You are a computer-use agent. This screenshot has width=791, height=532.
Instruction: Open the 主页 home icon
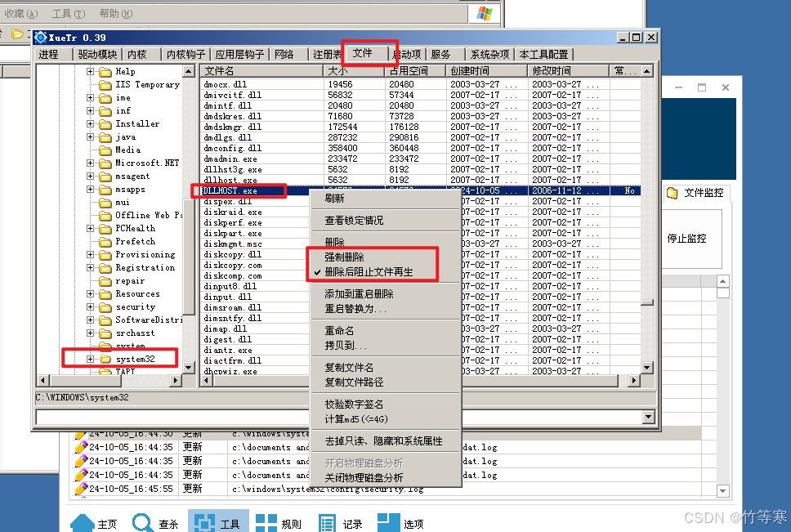(82, 523)
